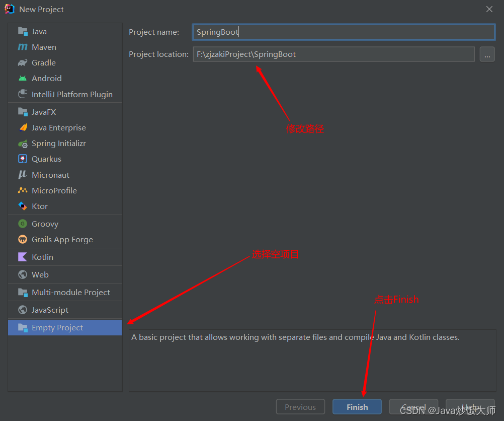Select the Micronaut label
The height and width of the screenshot is (421, 504).
[x=50, y=175]
